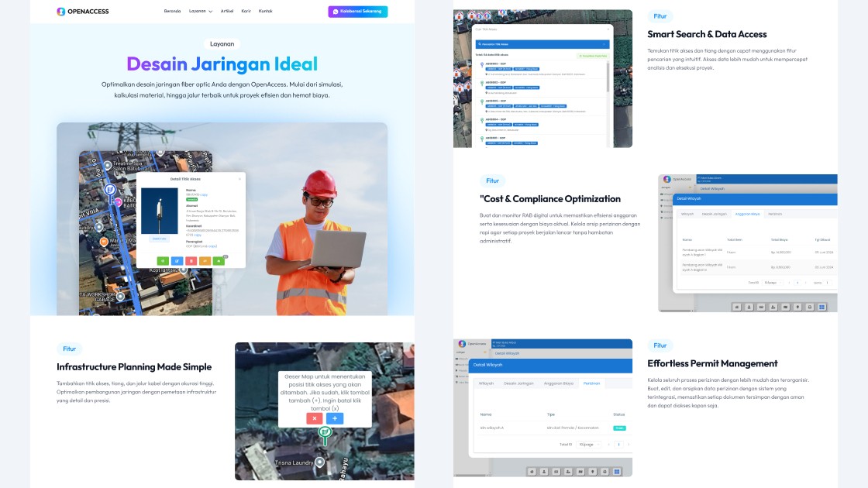Click the green Tampilkan Pada Peta button
The height and width of the screenshot is (488, 868).
click(593, 56)
